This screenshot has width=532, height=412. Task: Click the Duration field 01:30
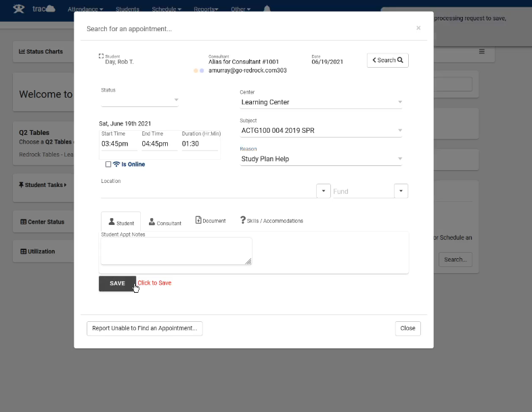pos(200,144)
